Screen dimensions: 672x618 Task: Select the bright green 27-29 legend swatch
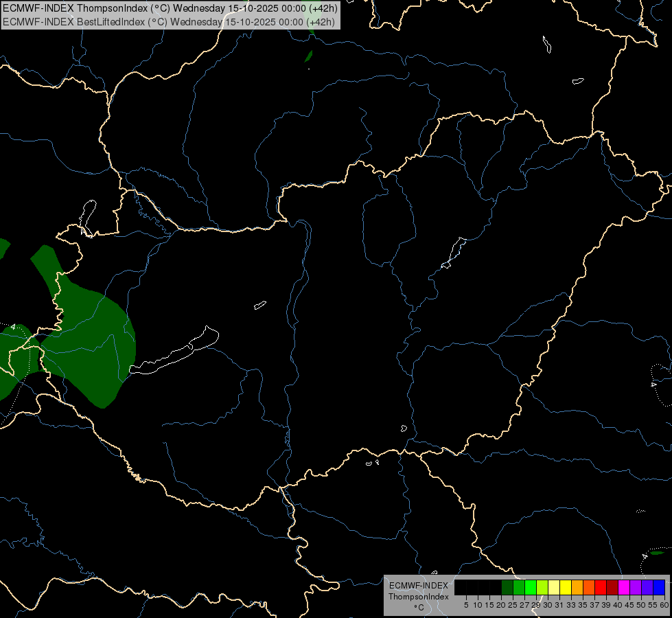(531, 588)
